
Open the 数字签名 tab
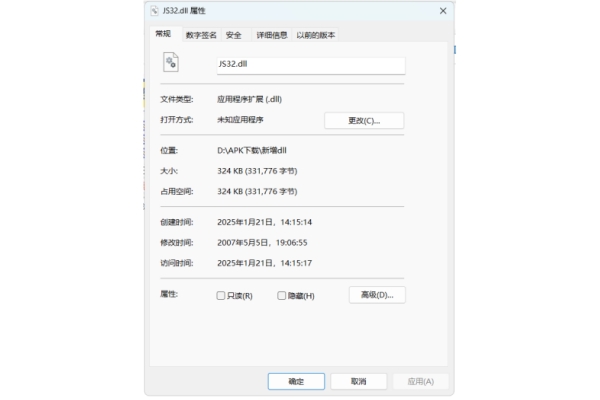coord(201,35)
